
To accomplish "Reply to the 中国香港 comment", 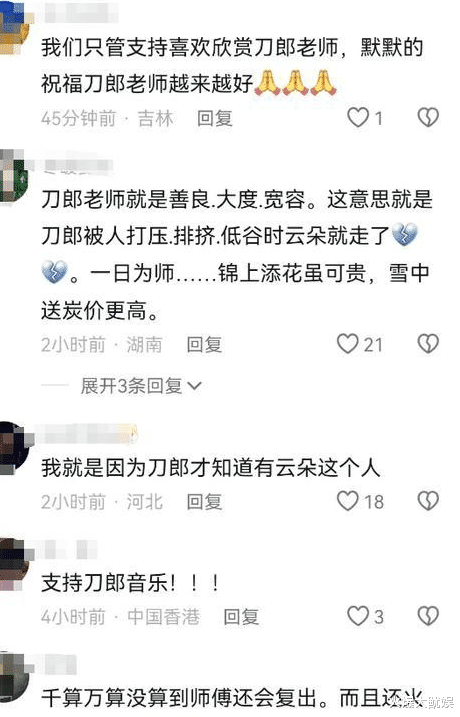I will [x=241, y=616].
